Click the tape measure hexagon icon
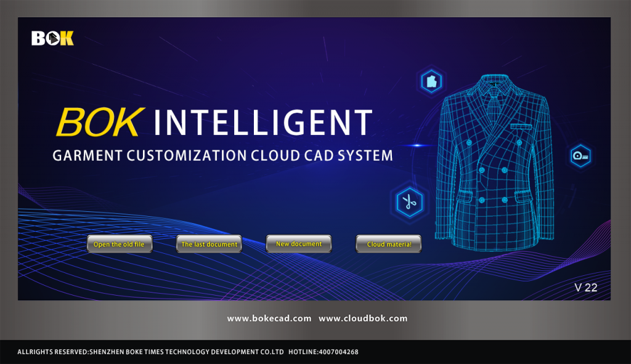Viewport: 631px width, 364px height. [x=580, y=156]
